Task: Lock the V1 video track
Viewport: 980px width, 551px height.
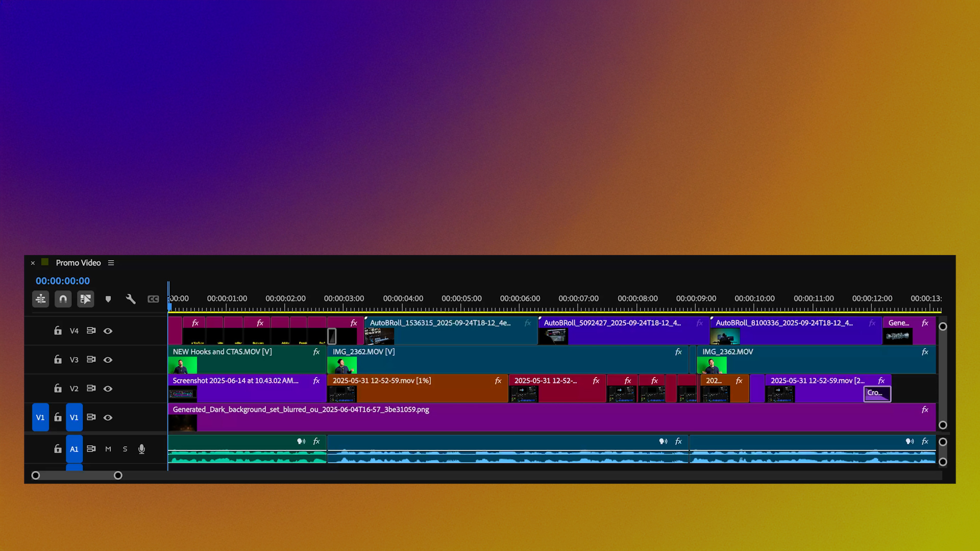Action: tap(58, 417)
